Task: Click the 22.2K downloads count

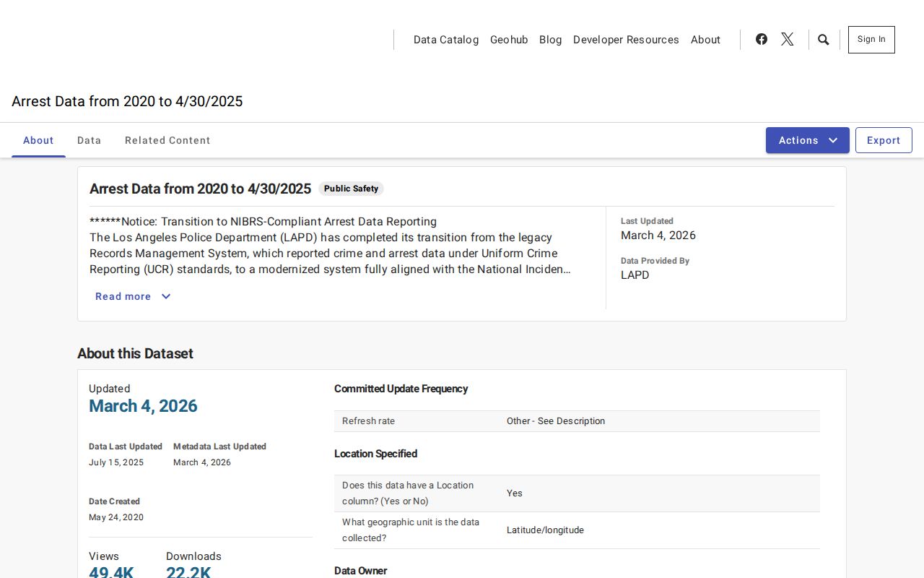Action: [x=188, y=571]
